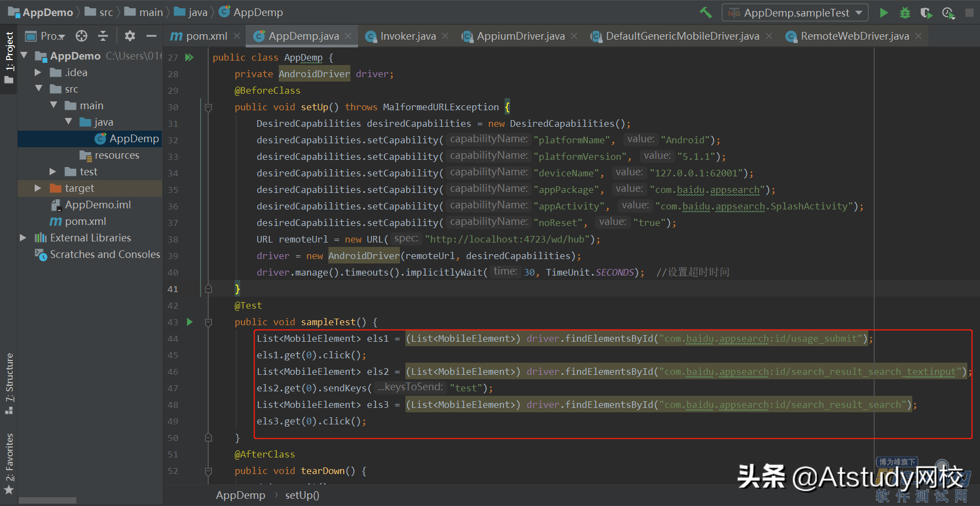Start debugging with the bug icon
The image size is (980, 506).
point(905,12)
